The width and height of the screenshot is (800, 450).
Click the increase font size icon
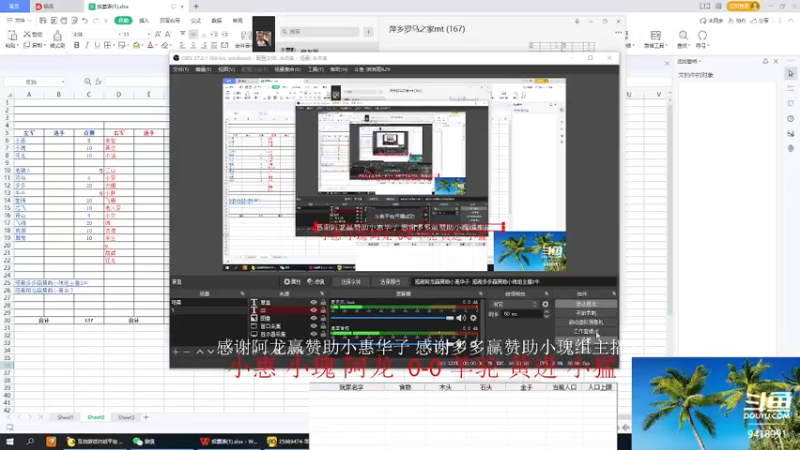(158, 34)
